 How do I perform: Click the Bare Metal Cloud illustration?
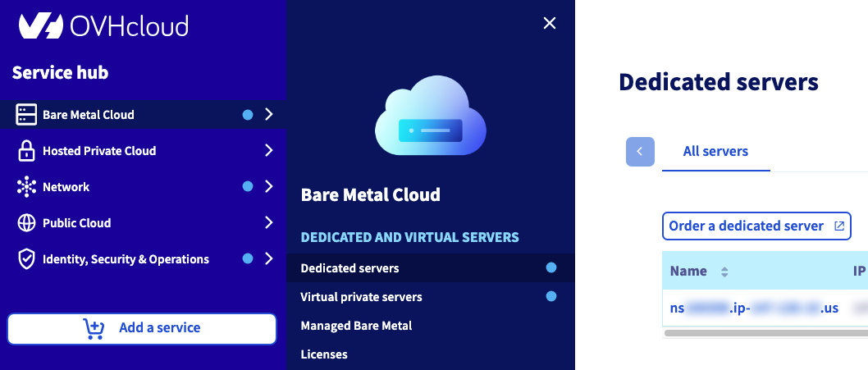(x=430, y=115)
